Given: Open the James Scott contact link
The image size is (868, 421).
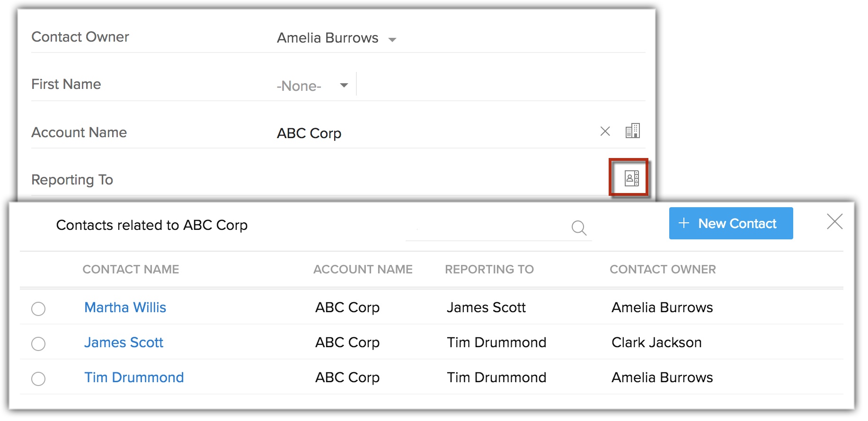Looking at the screenshot, I should point(124,342).
